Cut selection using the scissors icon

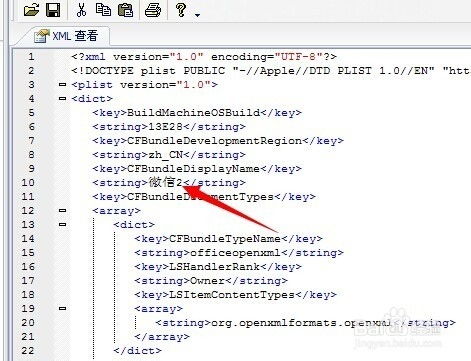point(81,10)
